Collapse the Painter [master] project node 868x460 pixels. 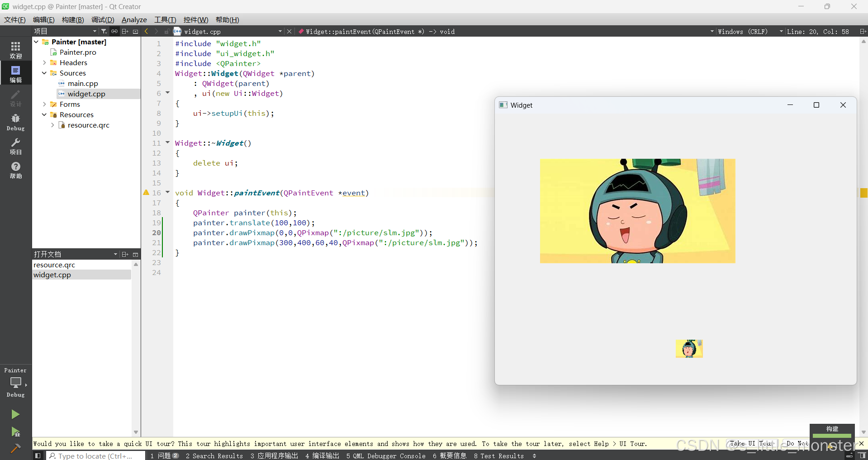coord(36,42)
